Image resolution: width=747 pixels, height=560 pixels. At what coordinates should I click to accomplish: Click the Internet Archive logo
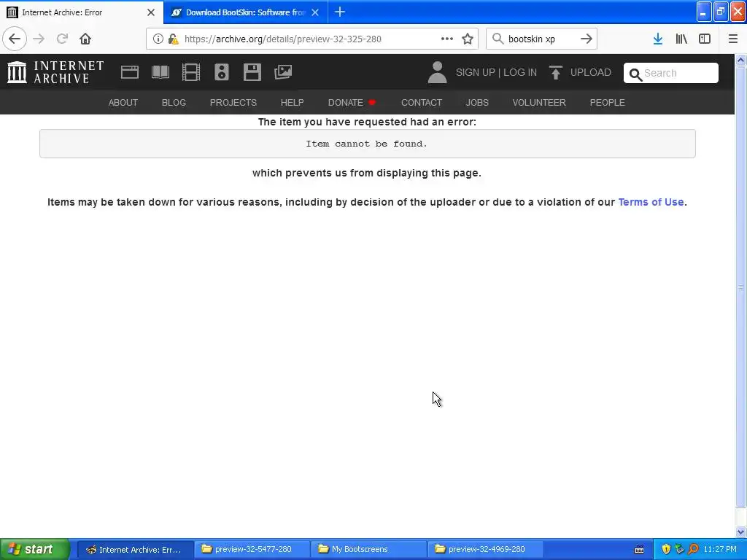pyautogui.click(x=55, y=72)
